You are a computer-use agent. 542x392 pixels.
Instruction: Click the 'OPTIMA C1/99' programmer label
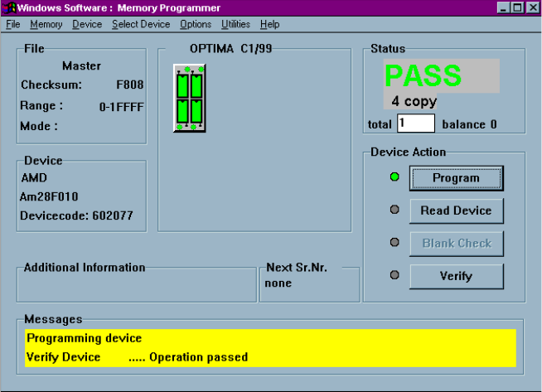pyautogui.click(x=231, y=49)
